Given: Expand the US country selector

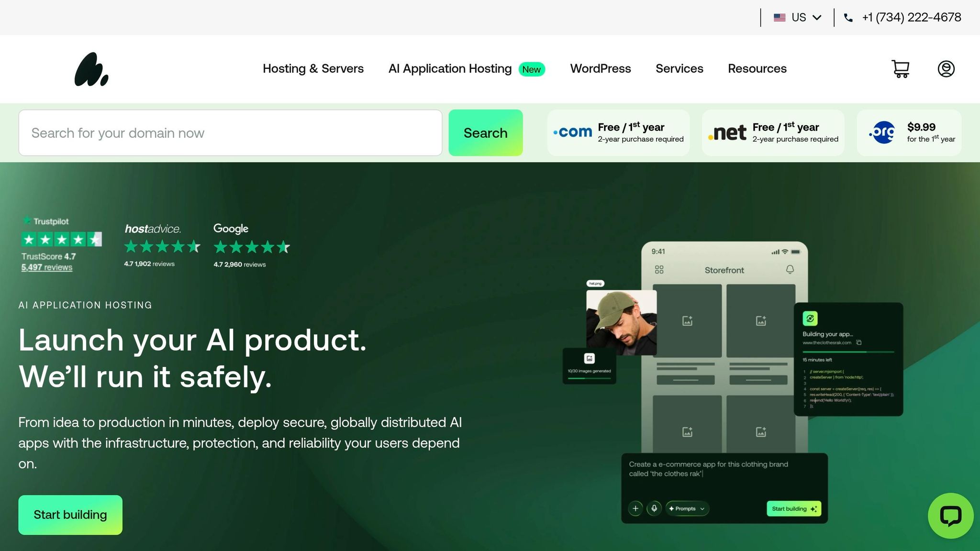Looking at the screenshot, I should (x=798, y=18).
